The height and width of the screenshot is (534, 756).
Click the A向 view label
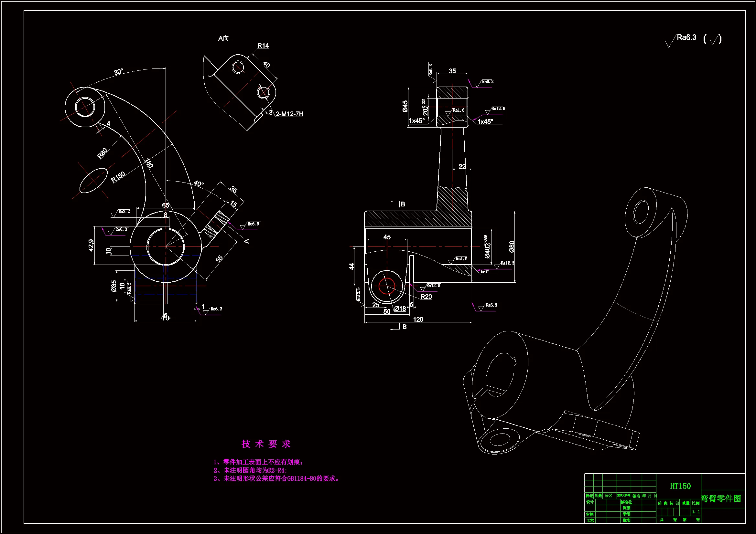click(223, 38)
